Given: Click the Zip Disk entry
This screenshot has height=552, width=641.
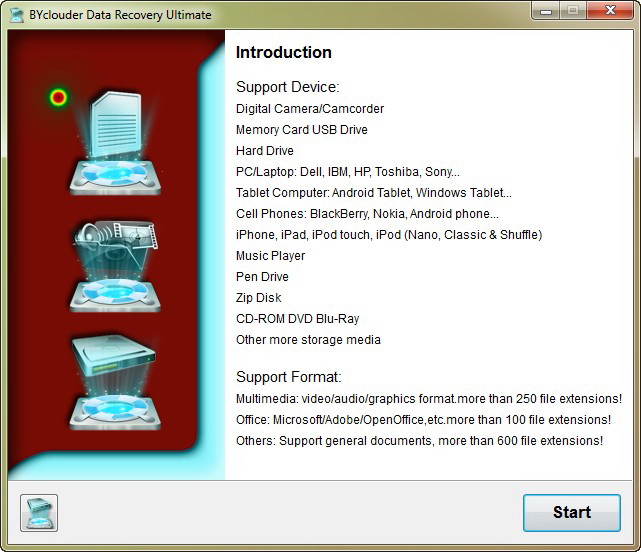Looking at the screenshot, I should click(258, 298).
